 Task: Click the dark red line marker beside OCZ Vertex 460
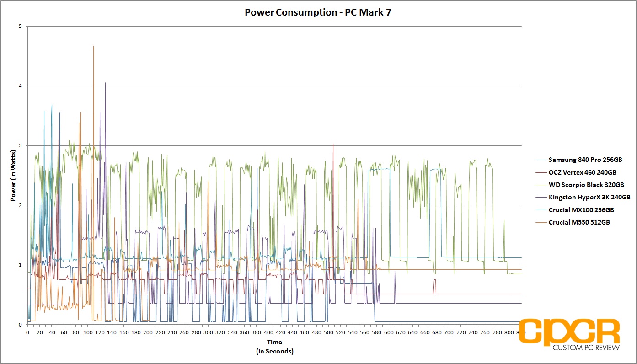pyautogui.click(x=541, y=172)
